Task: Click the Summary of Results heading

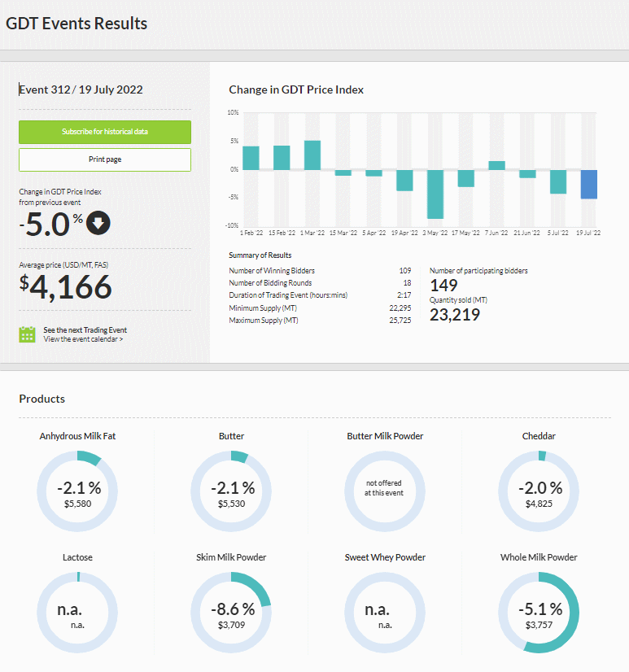Action: pos(260,255)
